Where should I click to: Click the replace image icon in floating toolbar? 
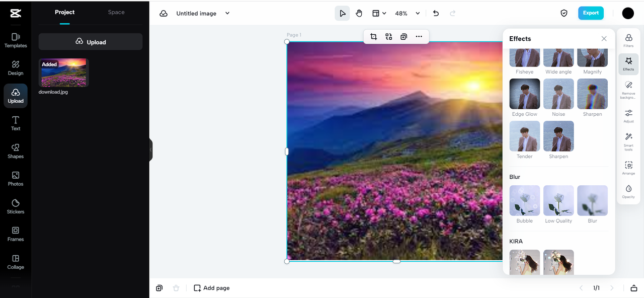coord(388,37)
